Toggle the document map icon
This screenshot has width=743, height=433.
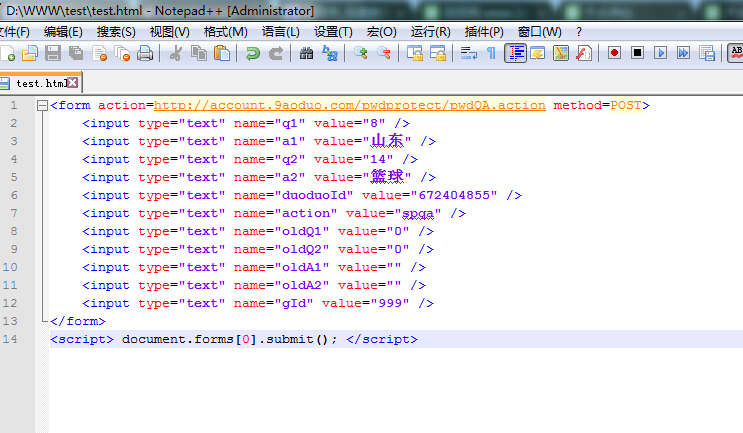[x=561, y=53]
